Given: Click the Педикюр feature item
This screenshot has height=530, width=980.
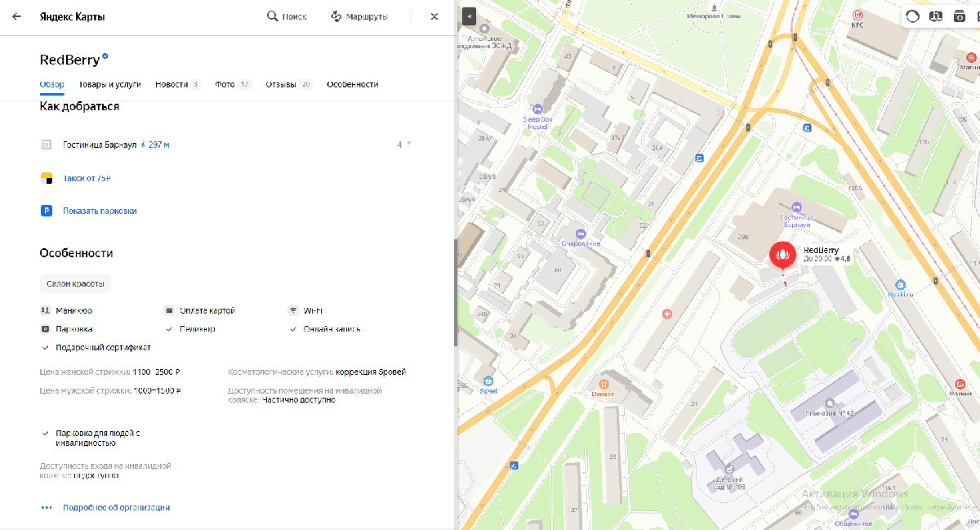Looking at the screenshot, I should pos(190,329).
